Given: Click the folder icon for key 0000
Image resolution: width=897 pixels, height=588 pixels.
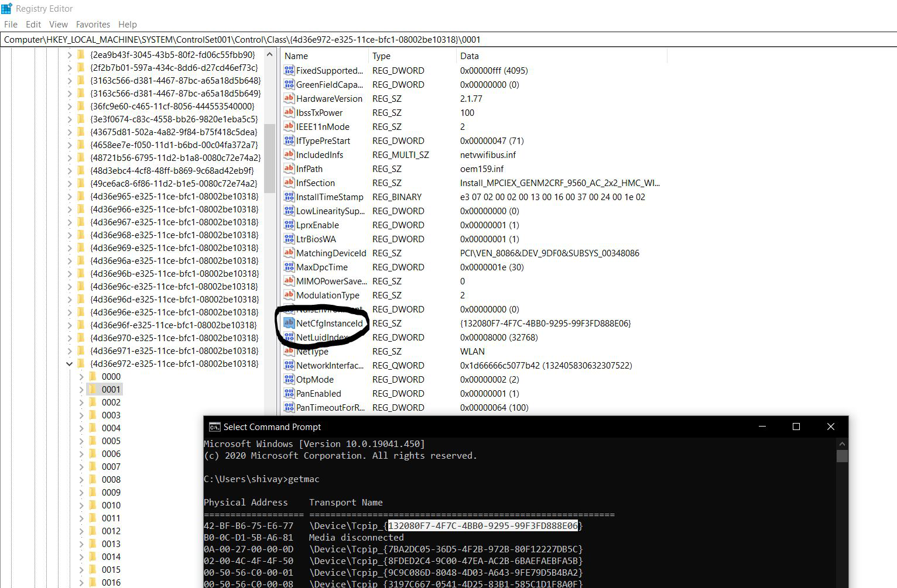Looking at the screenshot, I should (x=93, y=376).
